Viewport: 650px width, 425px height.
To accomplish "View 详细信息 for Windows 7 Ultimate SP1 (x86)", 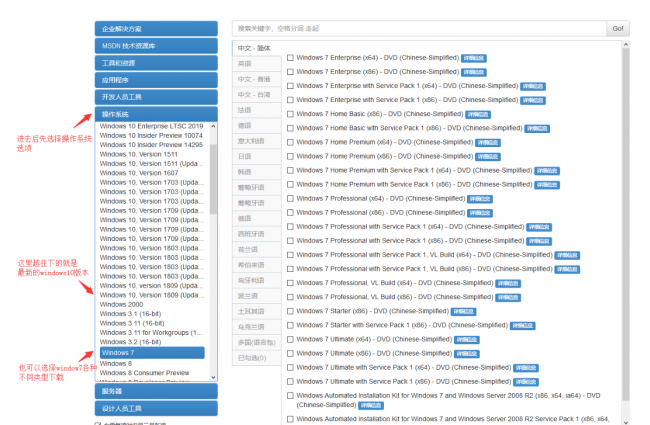I will pos(526,382).
